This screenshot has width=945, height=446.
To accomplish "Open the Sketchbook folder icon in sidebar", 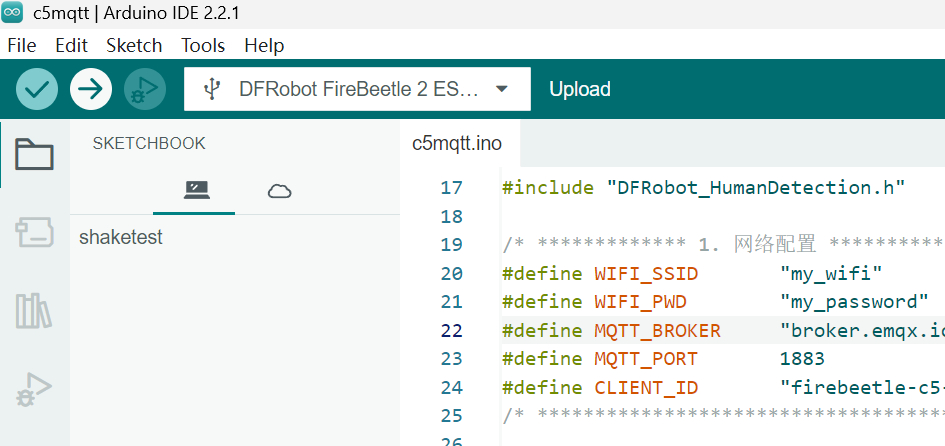I will point(34,154).
